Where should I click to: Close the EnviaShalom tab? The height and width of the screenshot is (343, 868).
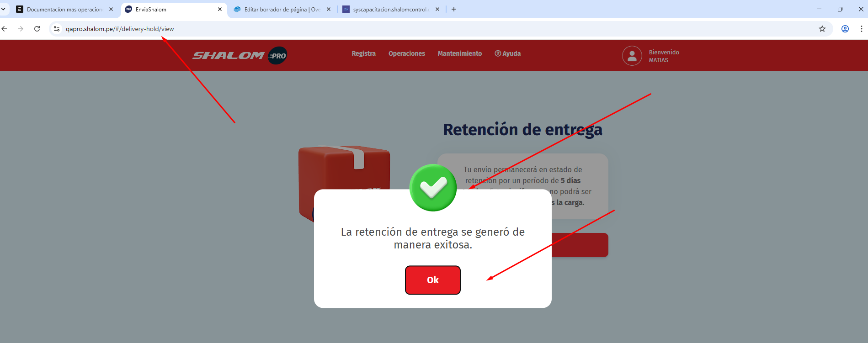(x=219, y=9)
